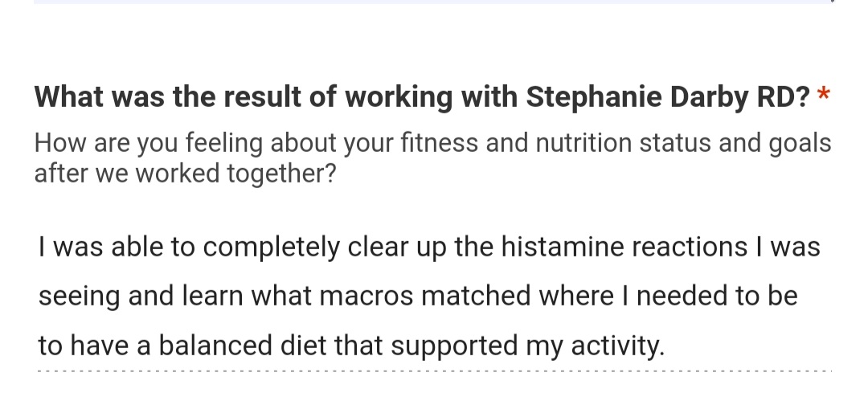
Task: Place cursor on "supported" in the last line
Action: 454,346
